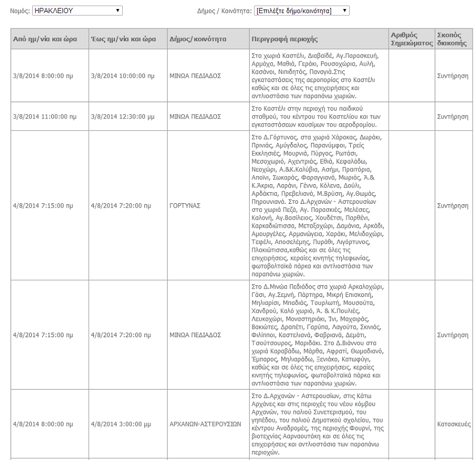Click the start time 3/8/2014 8:00:00 πμ cell
The width and height of the screenshot is (476, 460).
(x=43, y=76)
